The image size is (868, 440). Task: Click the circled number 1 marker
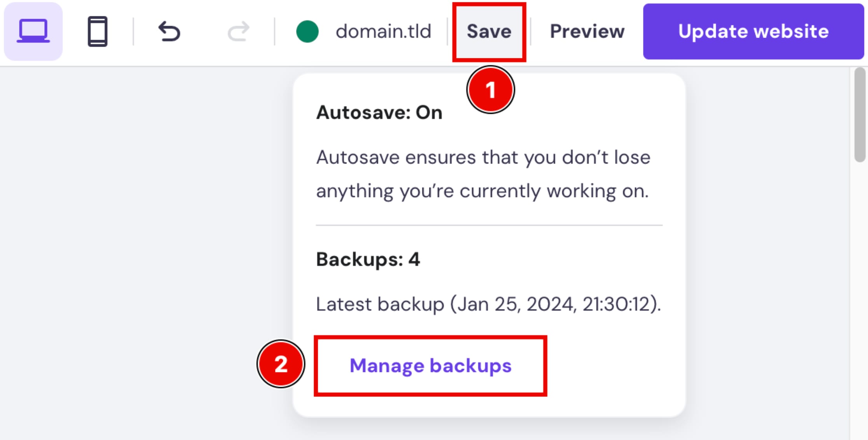coord(490,89)
